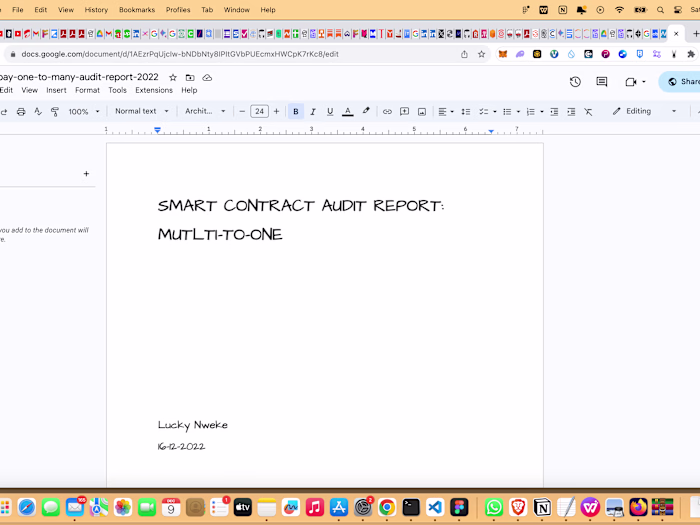Click the document title text field
The image size is (700, 525).
(79, 77)
